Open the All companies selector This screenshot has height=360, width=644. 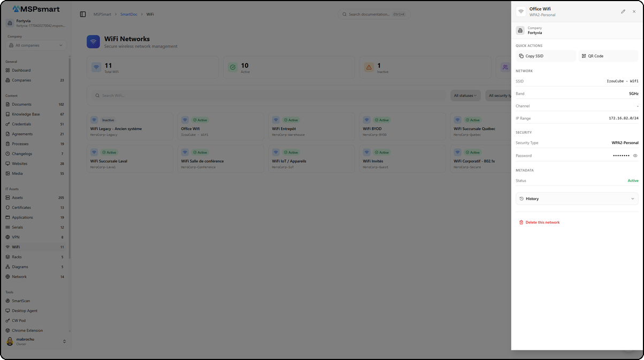[x=35, y=45]
